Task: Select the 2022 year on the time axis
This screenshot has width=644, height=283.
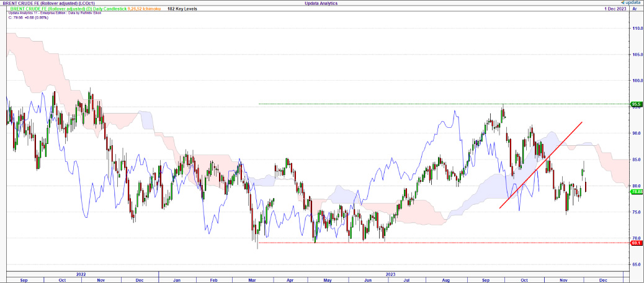Action: (x=81, y=274)
